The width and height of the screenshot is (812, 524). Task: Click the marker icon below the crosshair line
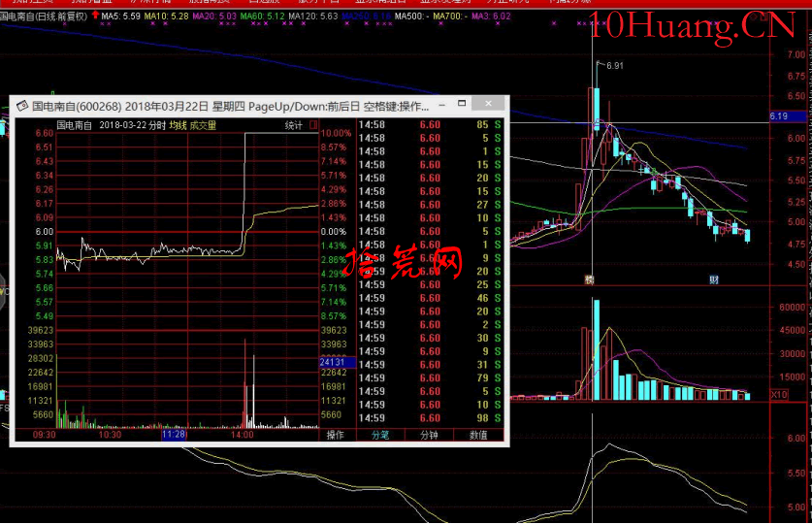(x=589, y=280)
